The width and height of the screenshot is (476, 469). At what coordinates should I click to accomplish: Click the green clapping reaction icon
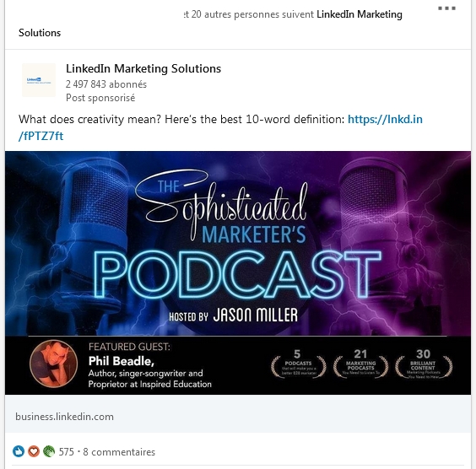pos(49,451)
